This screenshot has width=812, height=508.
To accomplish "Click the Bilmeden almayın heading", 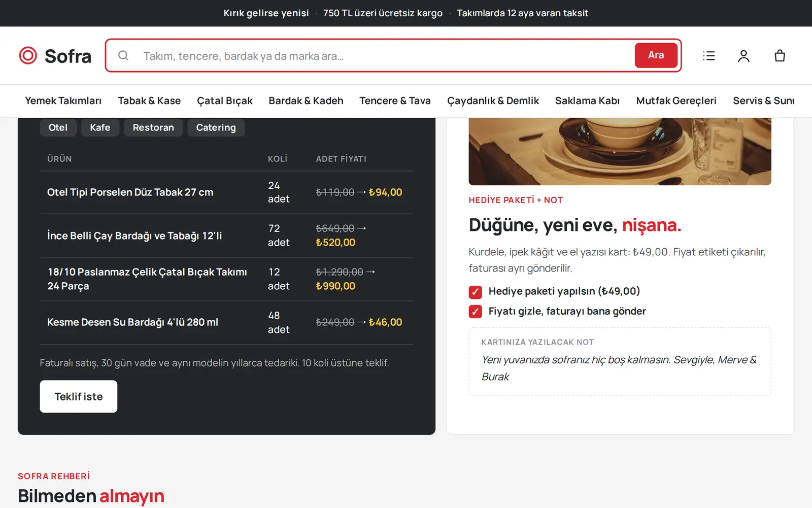I will click(x=91, y=496).
